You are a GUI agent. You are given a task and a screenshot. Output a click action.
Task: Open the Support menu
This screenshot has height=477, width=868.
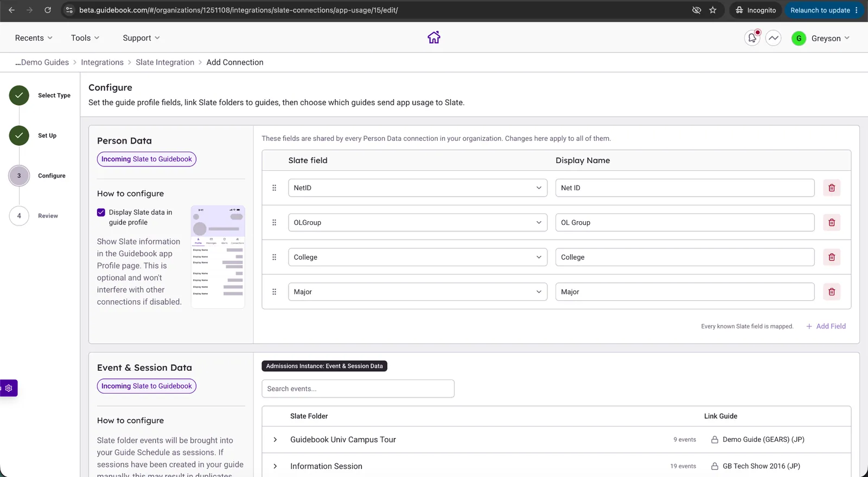[x=141, y=38]
